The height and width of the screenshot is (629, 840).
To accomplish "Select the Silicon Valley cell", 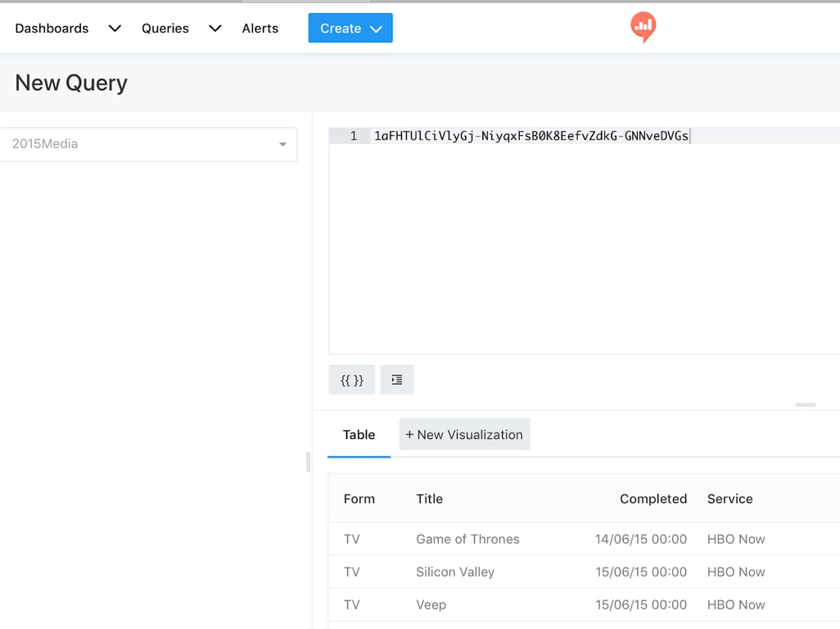I will coord(455,572).
